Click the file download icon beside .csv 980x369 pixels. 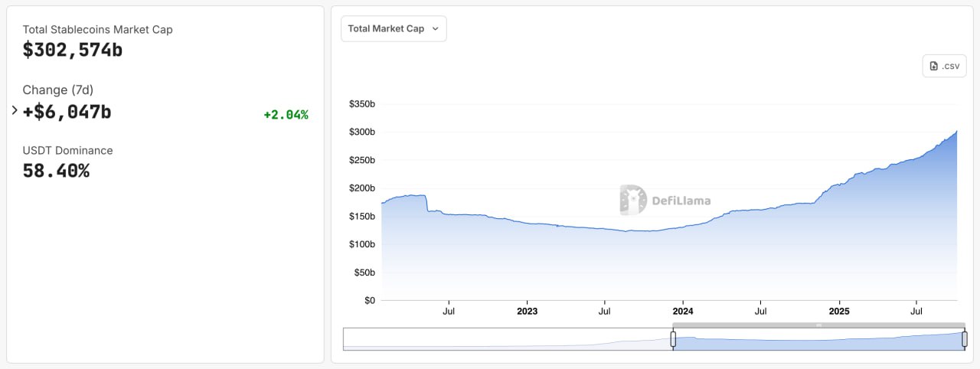point(933,66)
